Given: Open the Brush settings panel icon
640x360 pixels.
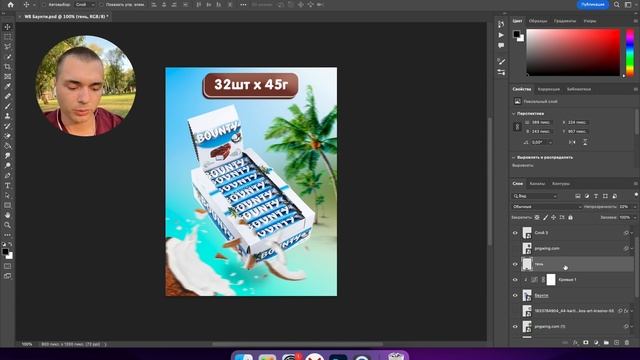Looking at the screenshot, I should (501, 62).
